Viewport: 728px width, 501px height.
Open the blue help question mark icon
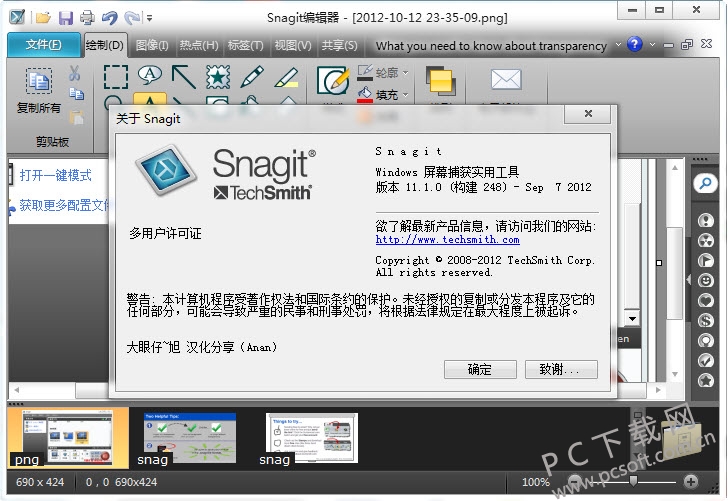coord(634,45)
